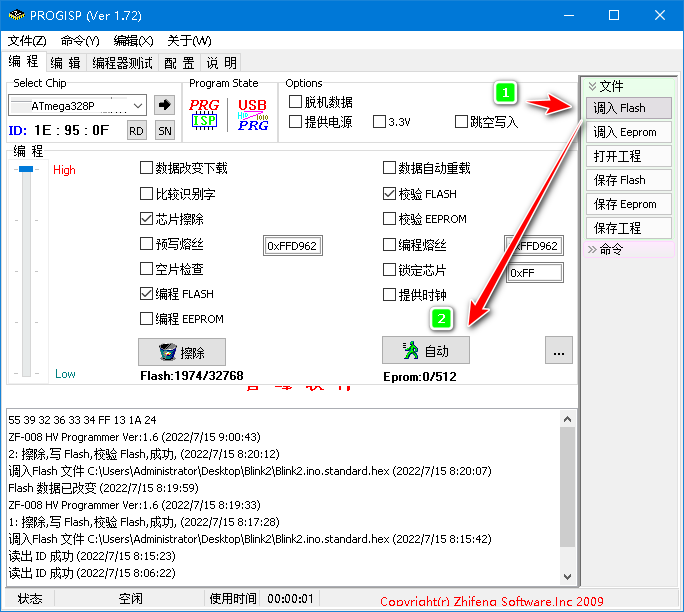The height and width of the screenshot is (612, 684).
Task: Click the 调入 Eeprom button
Action: pyautogui.click(x=628, y=132)
